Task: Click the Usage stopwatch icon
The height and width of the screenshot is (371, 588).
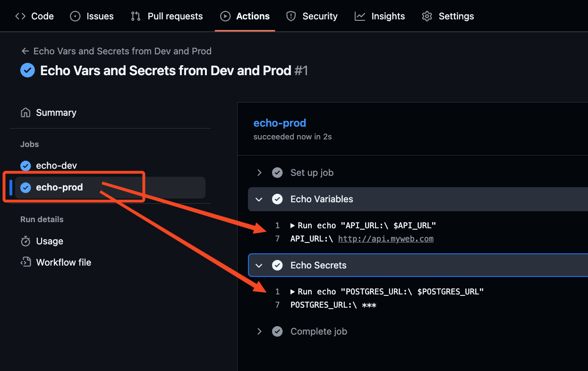Action: tap(26, 241)
